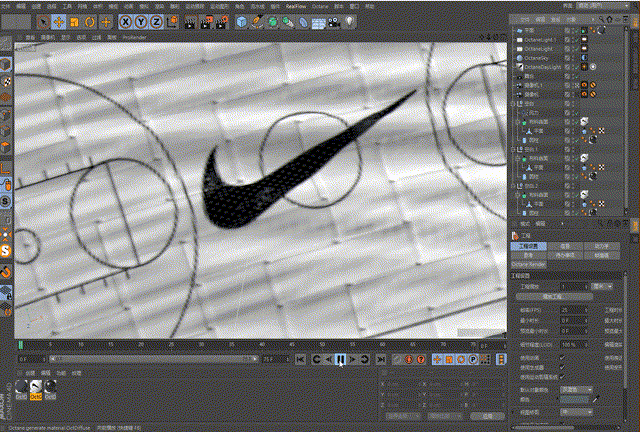Add a Cube primitive object

(x=242, y=22)
